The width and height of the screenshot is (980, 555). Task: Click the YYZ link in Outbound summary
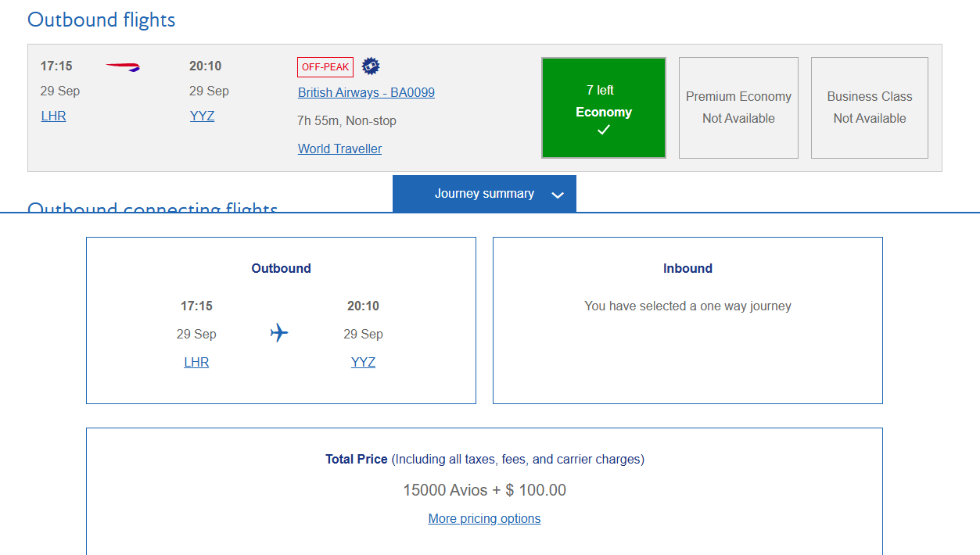point(363,362)
